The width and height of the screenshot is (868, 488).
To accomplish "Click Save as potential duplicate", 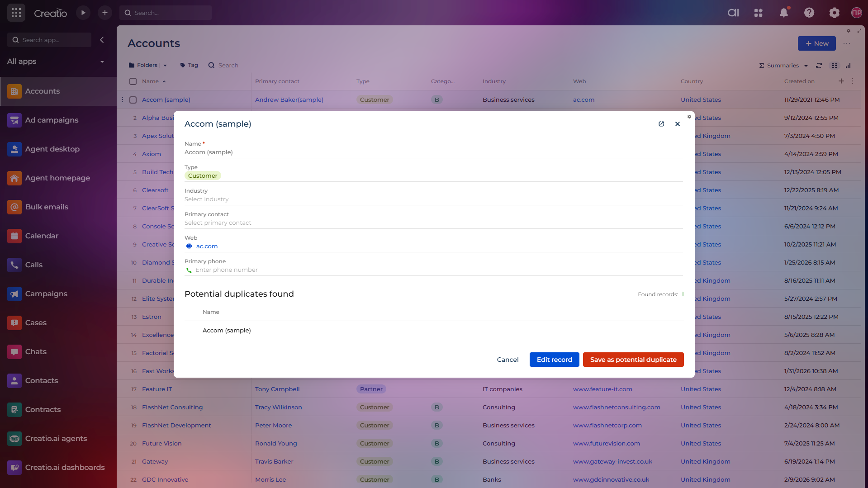I will tap(633, 360).
